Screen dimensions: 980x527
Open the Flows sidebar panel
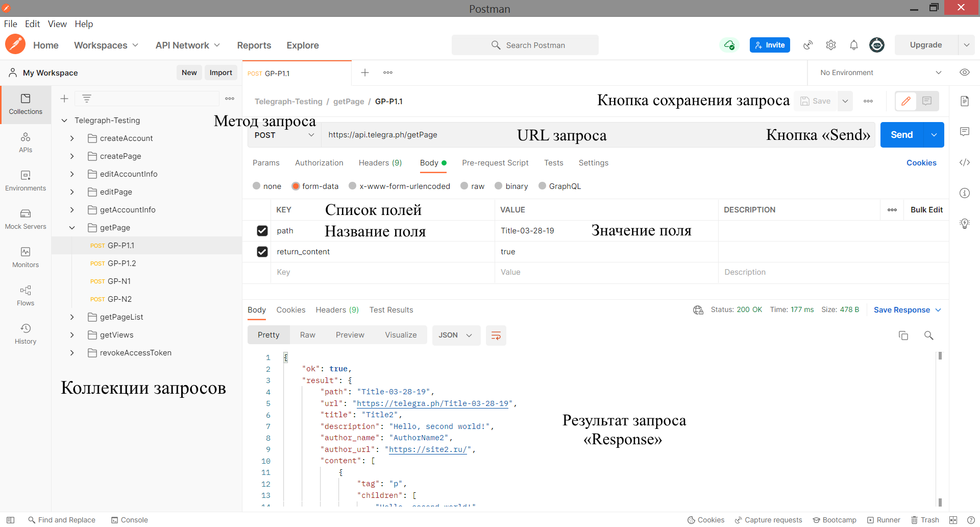pyautogui.click(x=26, y=296)
